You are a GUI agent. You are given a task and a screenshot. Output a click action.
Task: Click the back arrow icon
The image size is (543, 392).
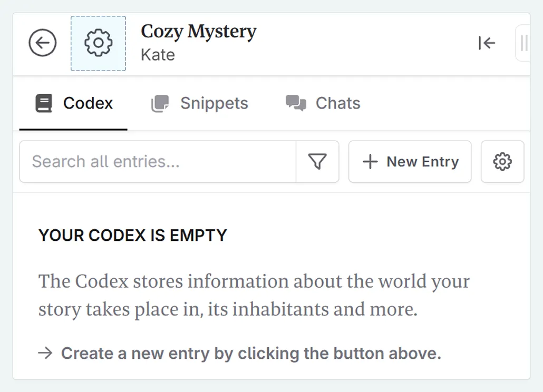click(43, 43)
